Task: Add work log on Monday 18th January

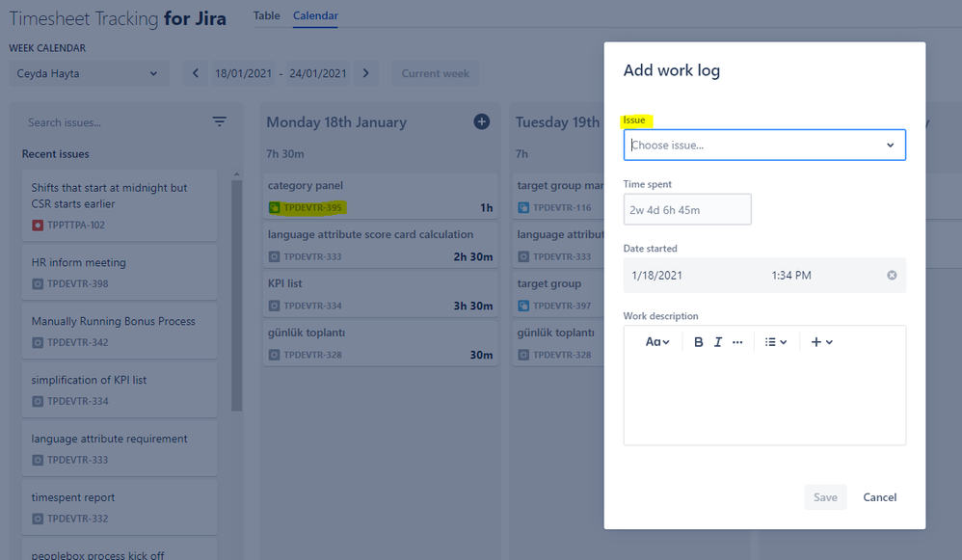Action: click(482, 121)
